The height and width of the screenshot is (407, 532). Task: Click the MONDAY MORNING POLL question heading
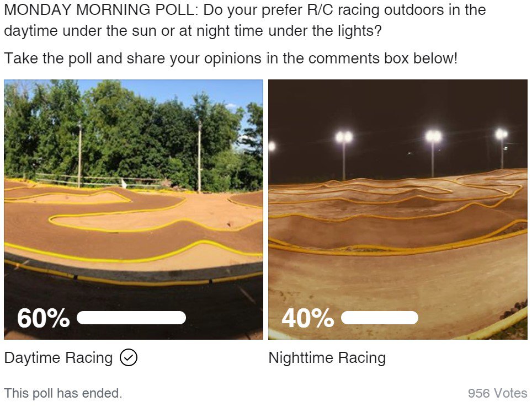click(x=244, y=20)
